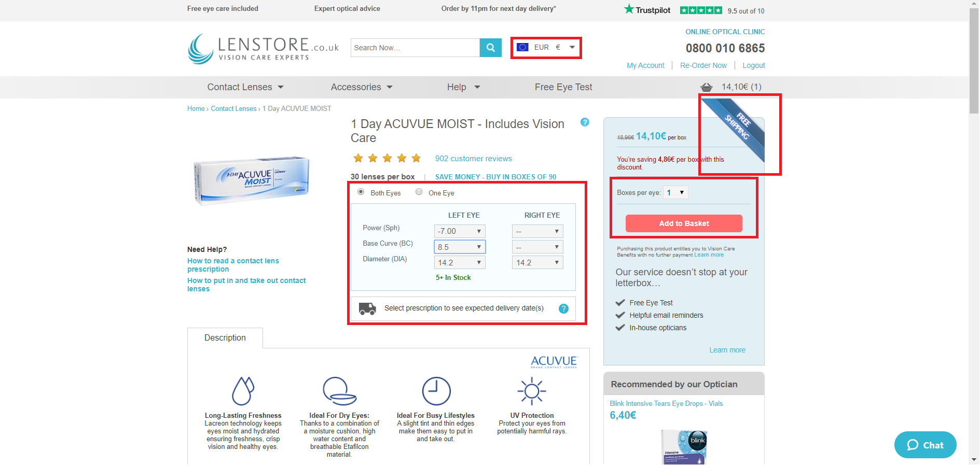Viewport: 980px width, 465px height.
Task: Expand the Contact Lenses menu
Action: 245,87
